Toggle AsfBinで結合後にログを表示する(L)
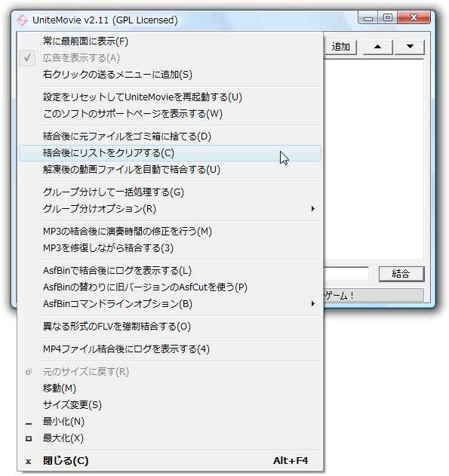Screen dimensions: 449x476 (170, 271)
